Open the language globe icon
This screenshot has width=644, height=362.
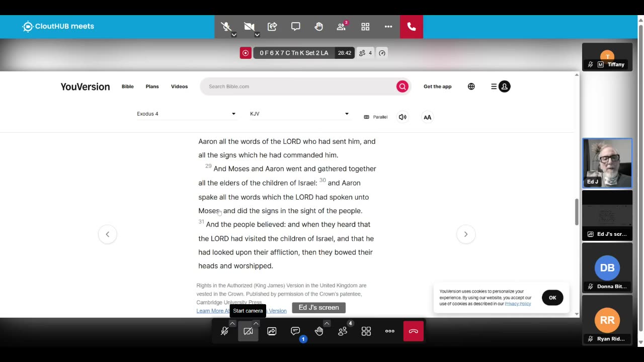471,86
